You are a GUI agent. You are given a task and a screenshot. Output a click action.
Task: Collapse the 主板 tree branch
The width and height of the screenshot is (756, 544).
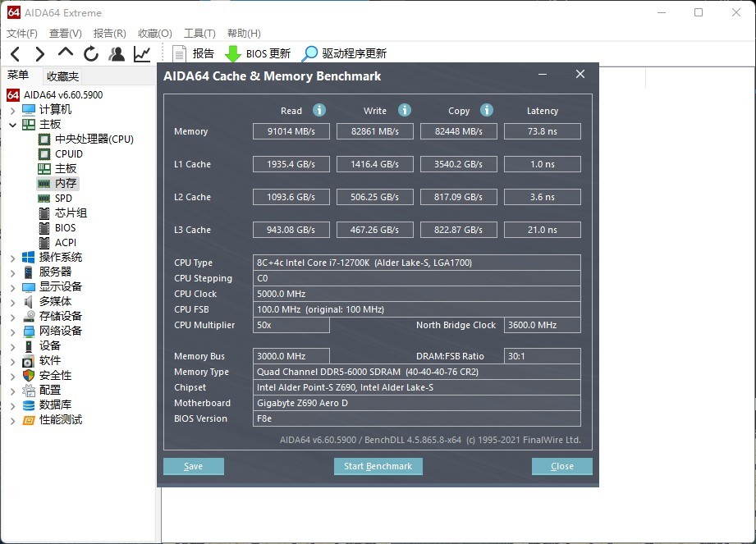pyautogui.click(x=11, y=124)
